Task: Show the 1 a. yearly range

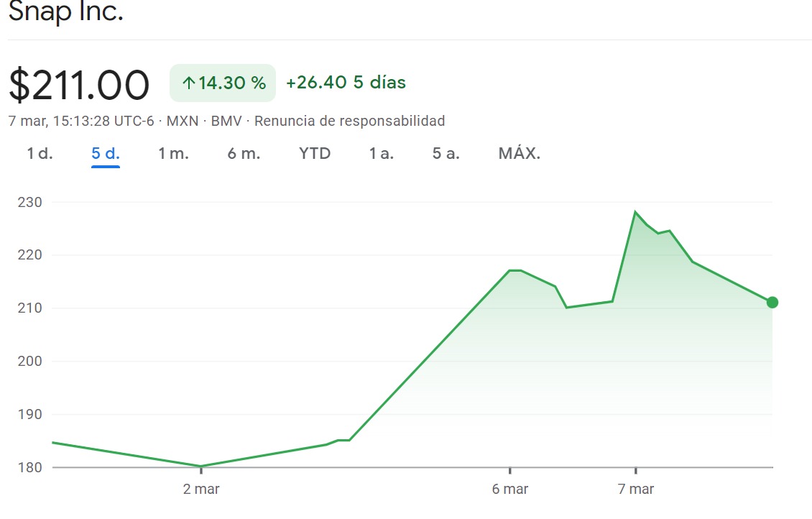Action: point(382,153)
